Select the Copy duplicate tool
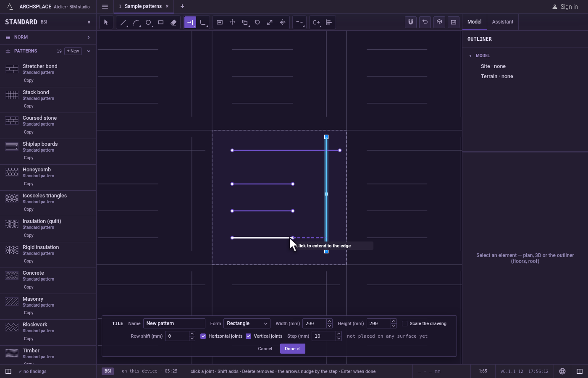The image size is (588, 378). [x=245, y=22]
